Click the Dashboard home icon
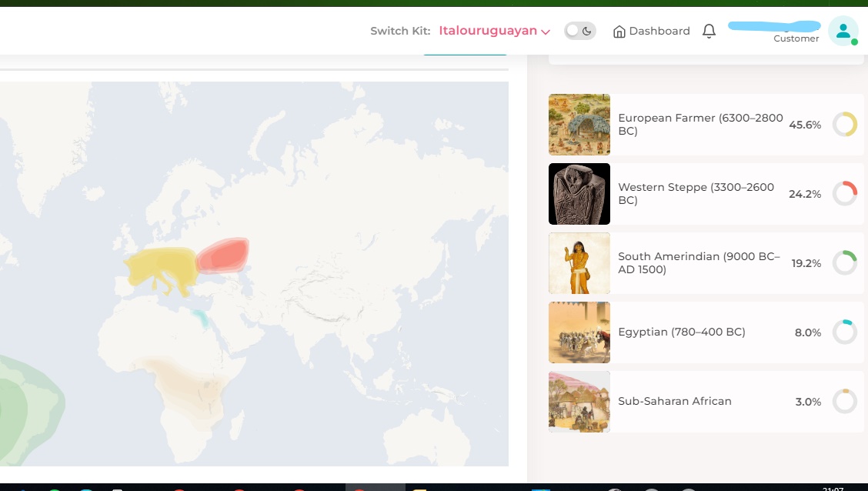 coord(619,32)
